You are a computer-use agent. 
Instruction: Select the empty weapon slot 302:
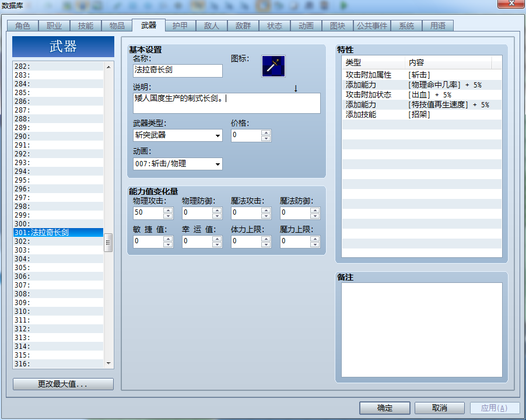[58, 241]
